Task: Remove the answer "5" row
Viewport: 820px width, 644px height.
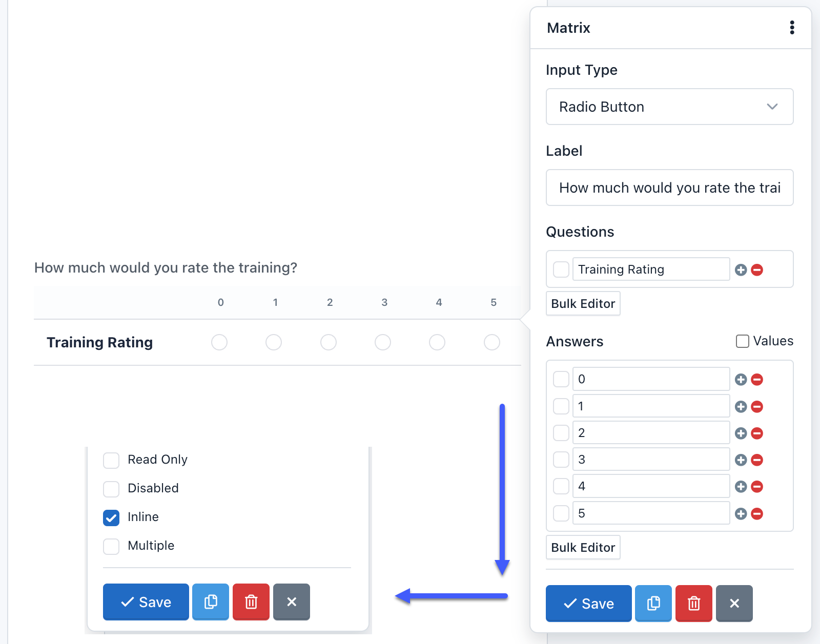Action: (x=757, y=513)
